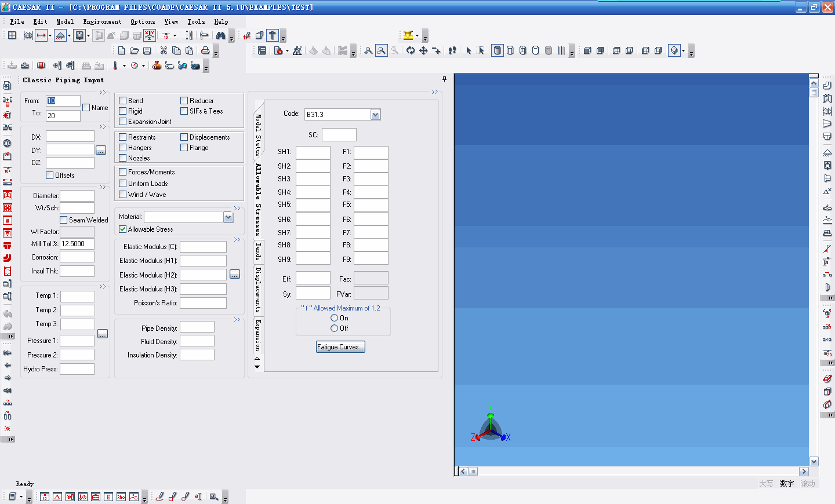Click the Select arrow pointer icon
This screenshot has width=835, height=504.
coord(469,51)
